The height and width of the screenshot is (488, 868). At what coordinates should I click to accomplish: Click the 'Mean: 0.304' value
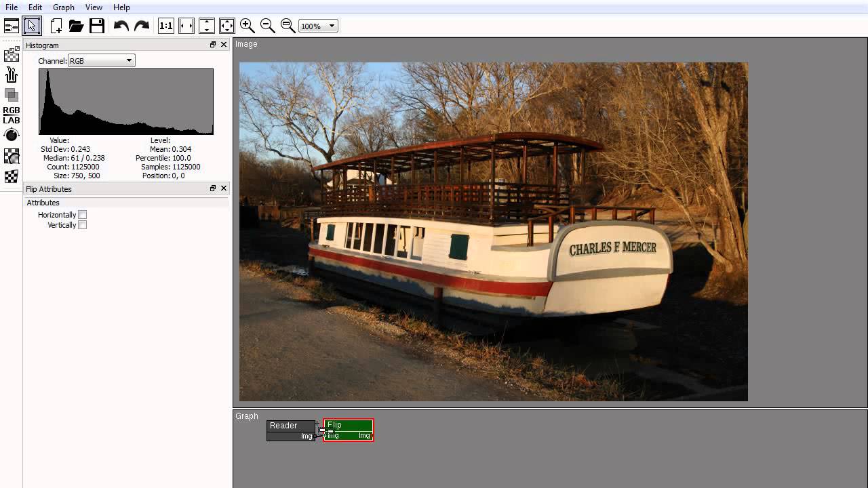coord(170,149)
